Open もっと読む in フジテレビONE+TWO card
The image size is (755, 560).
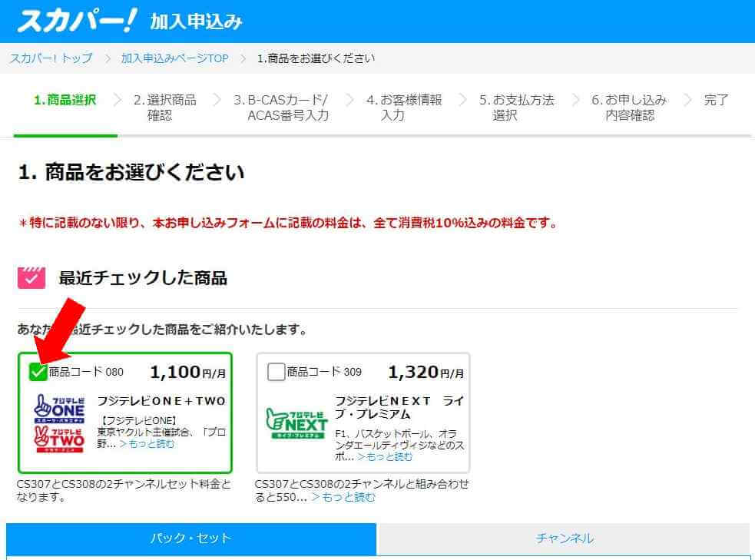click(147, 443)
